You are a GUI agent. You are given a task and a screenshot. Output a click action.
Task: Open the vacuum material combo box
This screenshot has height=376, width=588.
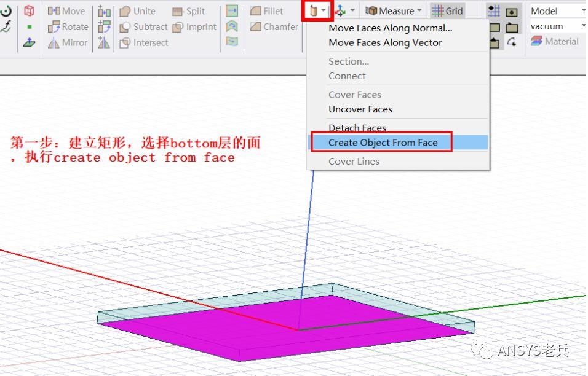[558, 26]
